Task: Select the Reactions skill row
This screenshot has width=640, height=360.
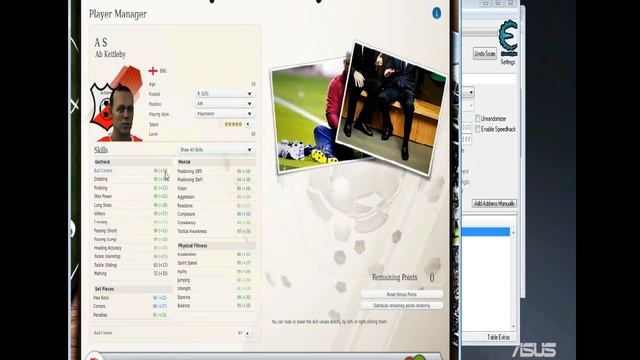Action: tap(215, 206)
